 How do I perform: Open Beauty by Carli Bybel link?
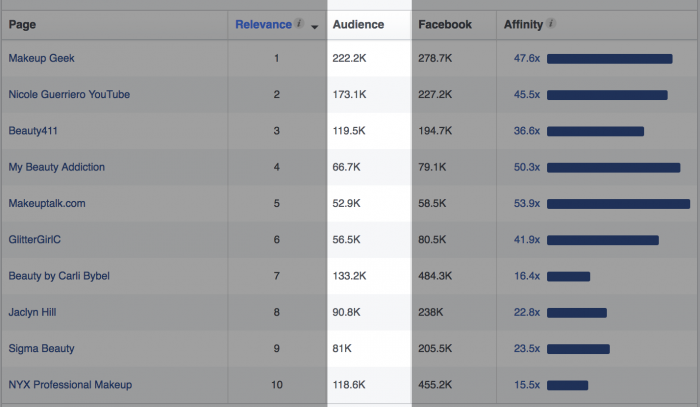click(59, 276)
